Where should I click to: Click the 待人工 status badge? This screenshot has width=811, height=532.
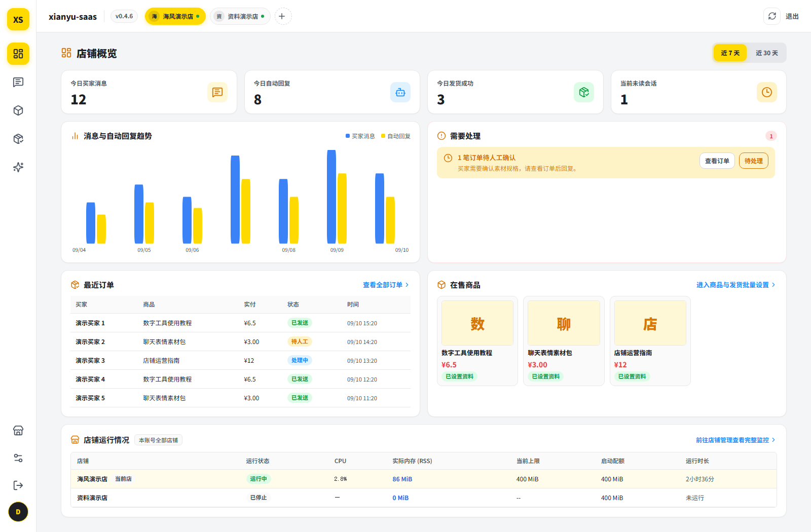(300, 341)
